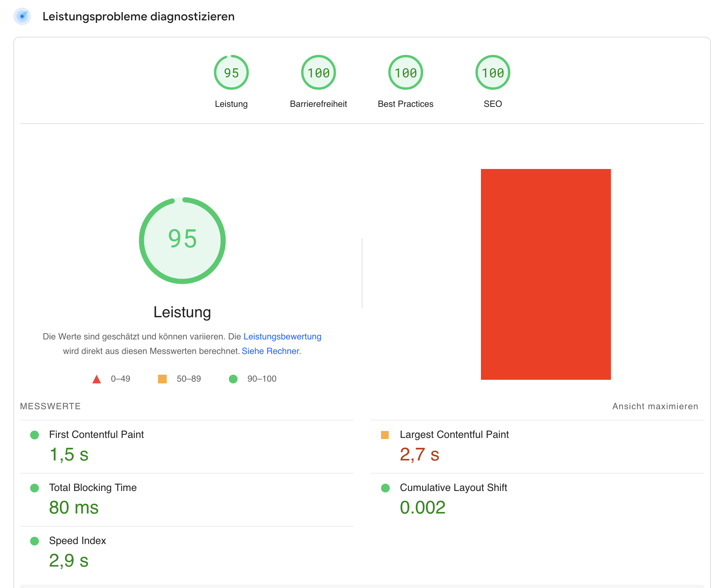
Task: Select the red triangle legend icon for 0–49
Action: click(97, 379)
